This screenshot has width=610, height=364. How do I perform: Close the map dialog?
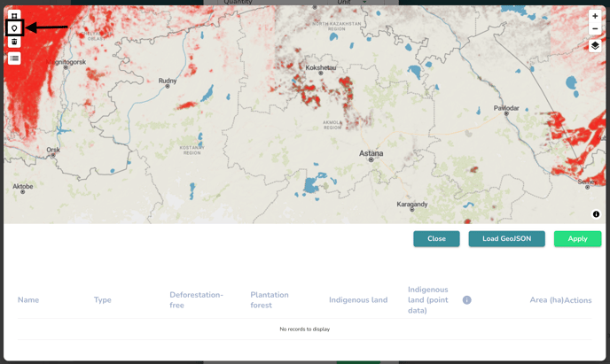[x=436, y=238]
